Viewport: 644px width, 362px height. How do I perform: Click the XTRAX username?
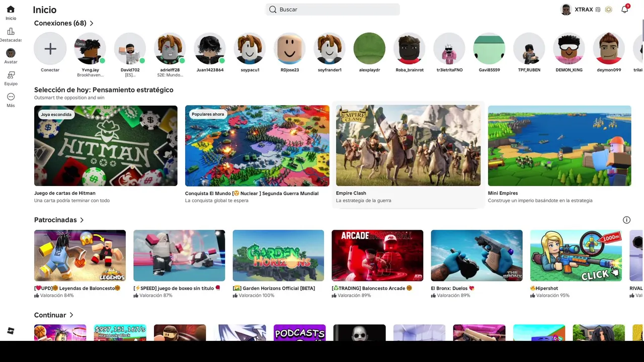pyautogui.click(x=584, y=10)
